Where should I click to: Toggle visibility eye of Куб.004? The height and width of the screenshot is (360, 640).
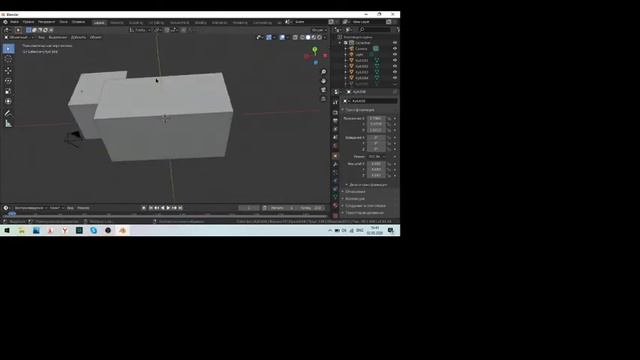coord(395,78)
